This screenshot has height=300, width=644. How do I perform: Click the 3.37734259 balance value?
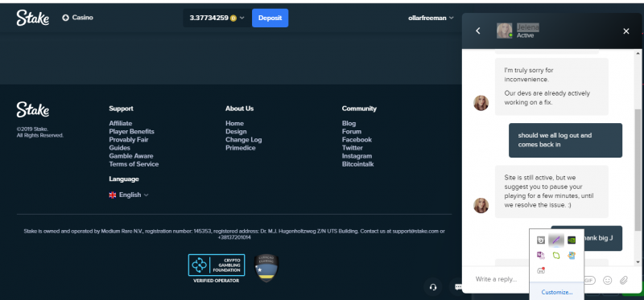[208, 18]
